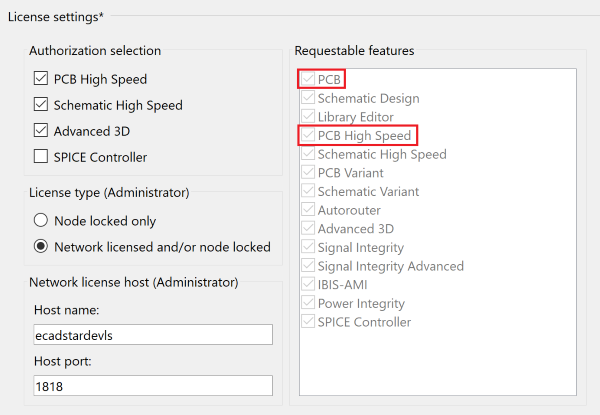Toggle Schematic Variant requestable feature
This screenshot has width=600, height=415.
pyautogui.click(x=307, y=192)
